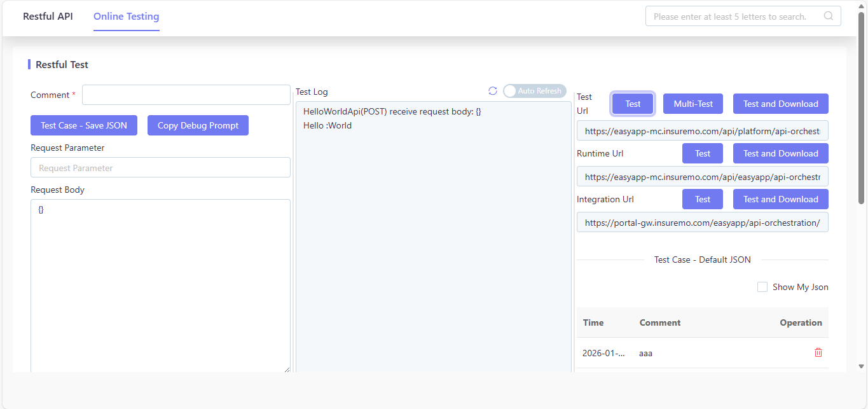The image size is (868, 409).
Task: Run the Test button beside Test Url
Action: point(633,104)
